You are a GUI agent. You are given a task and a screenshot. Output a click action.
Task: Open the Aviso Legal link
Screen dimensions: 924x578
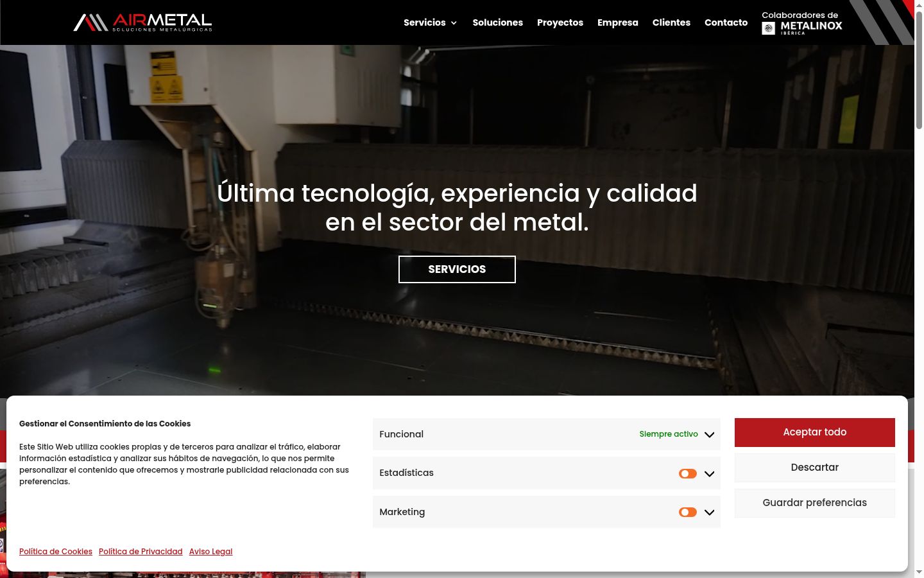click(210, 552)
